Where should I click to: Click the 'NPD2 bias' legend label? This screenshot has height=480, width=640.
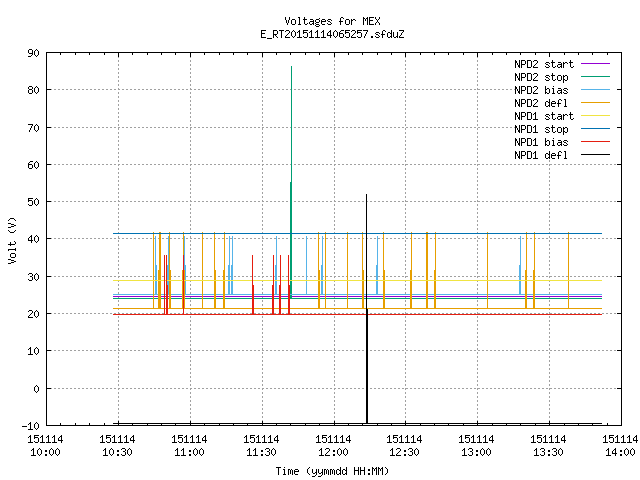[x=541, y=90]
